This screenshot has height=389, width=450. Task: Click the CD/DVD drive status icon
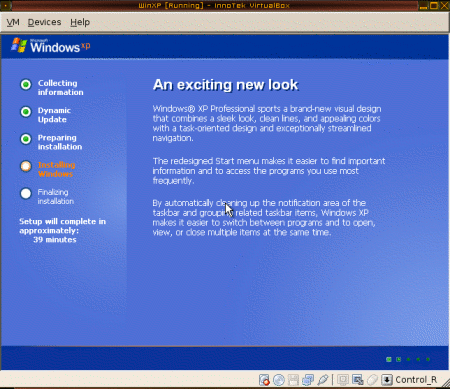coord(279,380)
